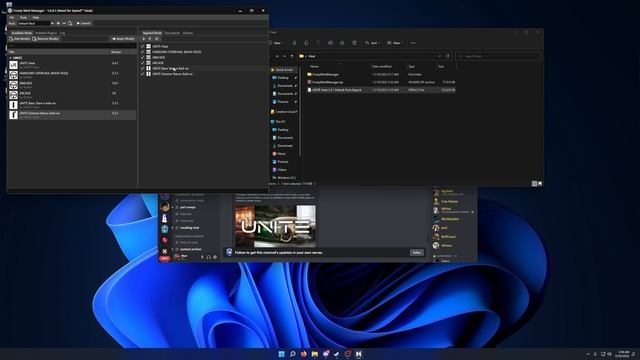Switch to the Applied Mods tab

[x=152, y=33]
